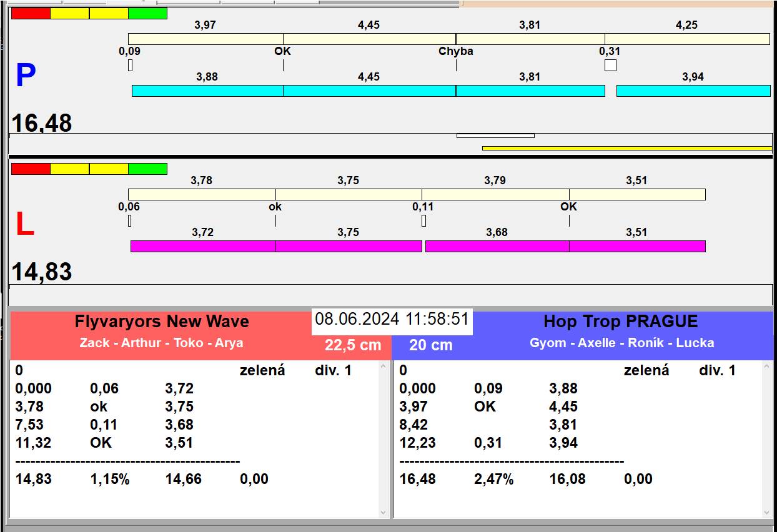Select the cyan bar segment labeled 4,45
777x532 pixels.
(369, 91)
